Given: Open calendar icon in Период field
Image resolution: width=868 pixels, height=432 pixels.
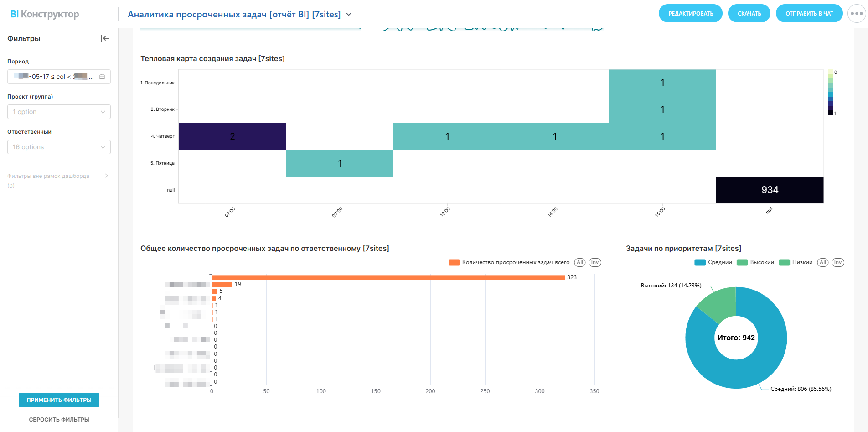Looking at the screenshot, I should tap(102, 77).
